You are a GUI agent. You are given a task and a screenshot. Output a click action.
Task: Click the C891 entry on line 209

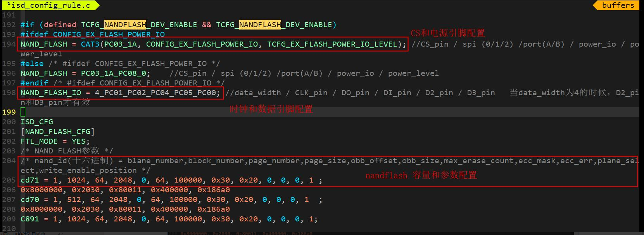(30, 219)
